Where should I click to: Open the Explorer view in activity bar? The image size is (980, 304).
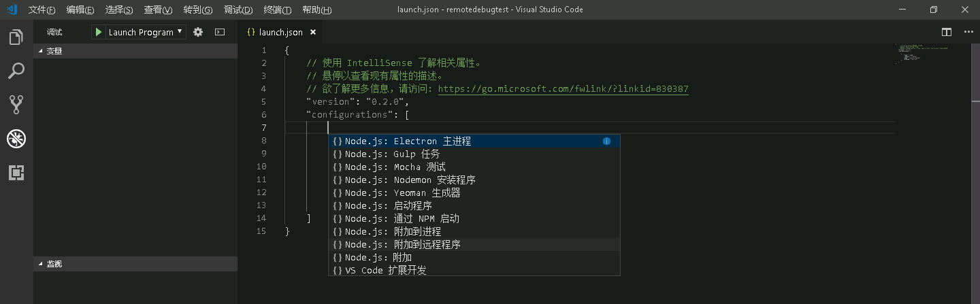point(16,37)
